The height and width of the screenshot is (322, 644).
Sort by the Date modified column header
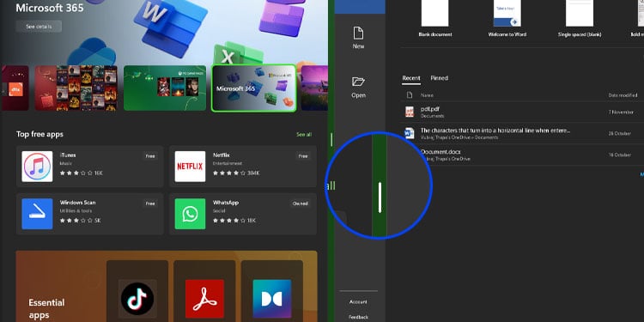point(623,95)
